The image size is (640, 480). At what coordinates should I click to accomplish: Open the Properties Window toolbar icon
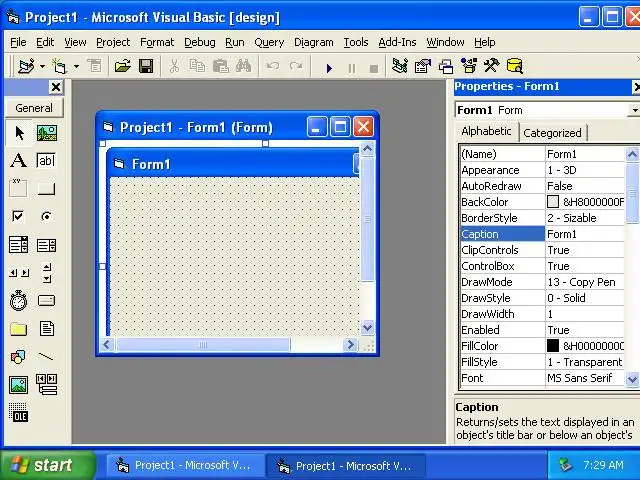pos(422,66)
